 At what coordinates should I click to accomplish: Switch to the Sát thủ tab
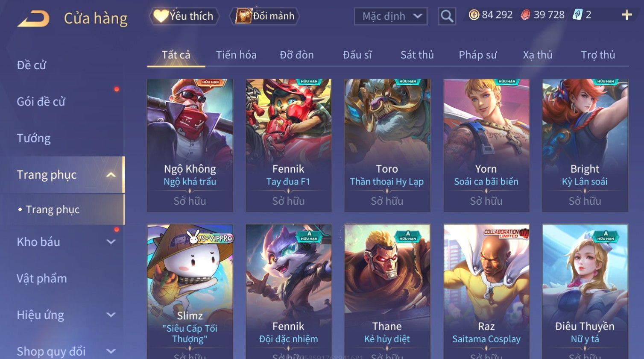(x=417, y=55)
